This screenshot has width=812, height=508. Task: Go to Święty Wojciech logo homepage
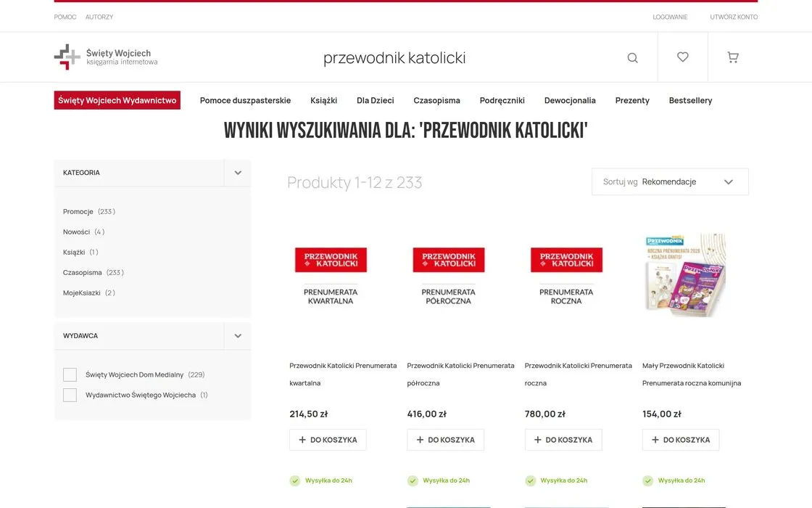tap(106, 57)
